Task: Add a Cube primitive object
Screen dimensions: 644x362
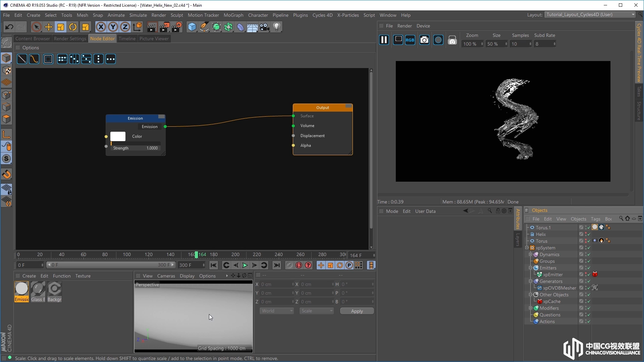Action: pos(192,27)
